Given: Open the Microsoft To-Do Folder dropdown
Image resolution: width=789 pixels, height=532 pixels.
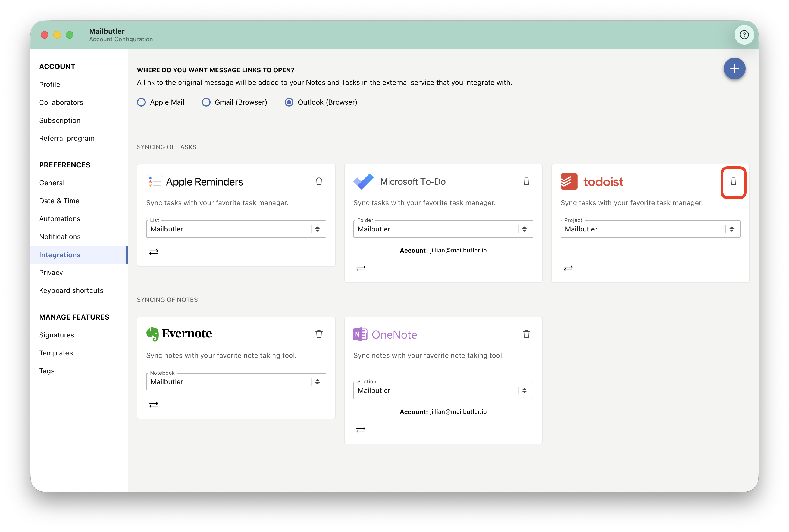Looking at the screenshot, I should [443, 229].
